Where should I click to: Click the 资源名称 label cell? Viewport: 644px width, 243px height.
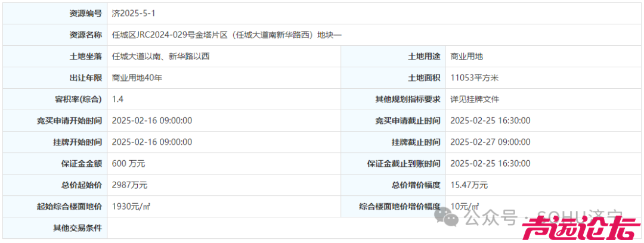coord(55,35)
